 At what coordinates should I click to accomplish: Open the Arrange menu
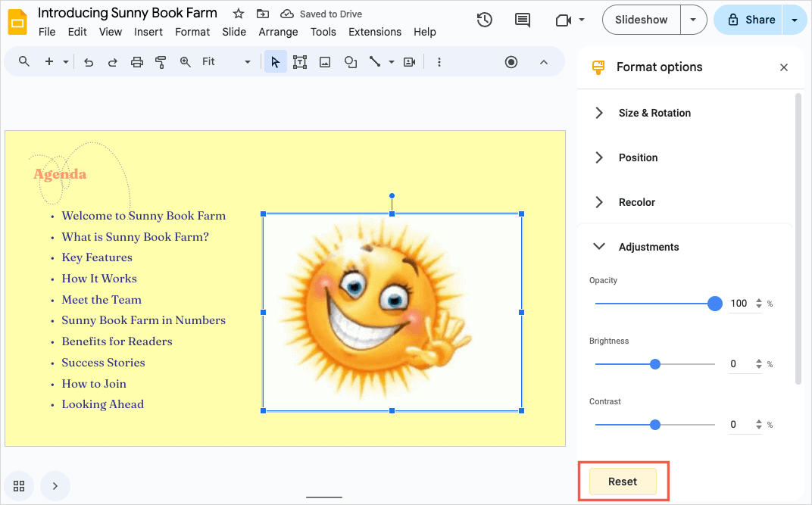click(x=278, y=32)
